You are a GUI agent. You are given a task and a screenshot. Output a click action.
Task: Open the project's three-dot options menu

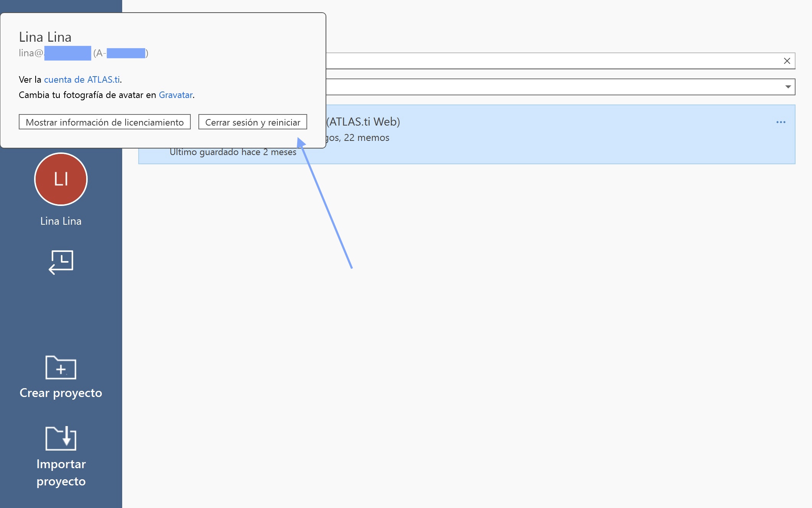pos(781,122)
